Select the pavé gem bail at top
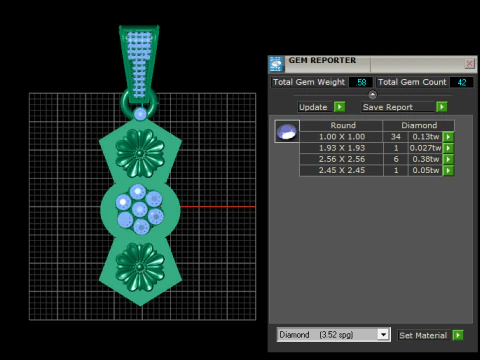The width and height of the screenshot is (480, 360). pyautogui.click(x=139, y=64)
